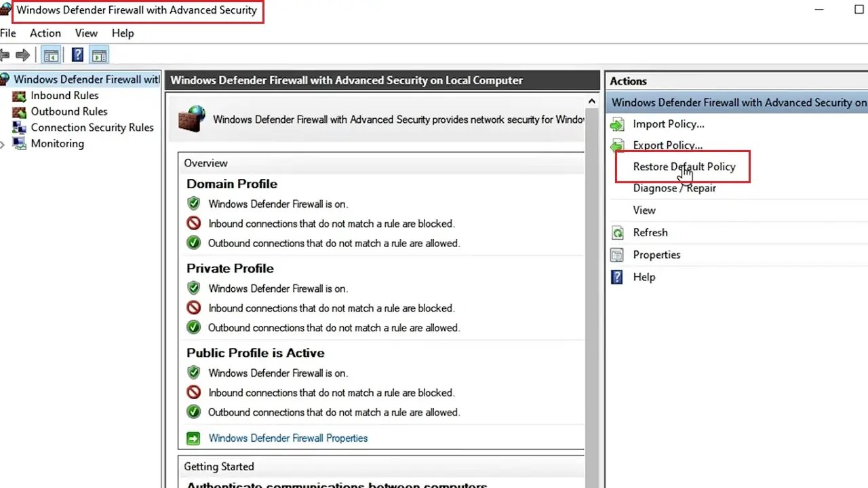Select Restore Default Policy in the Actions pane
Screen dimensions: 868x488
click(x=684, y=166)
